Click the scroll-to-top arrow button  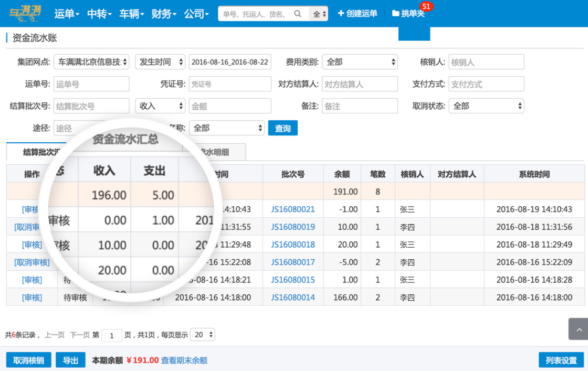click(x=578, y=329)
